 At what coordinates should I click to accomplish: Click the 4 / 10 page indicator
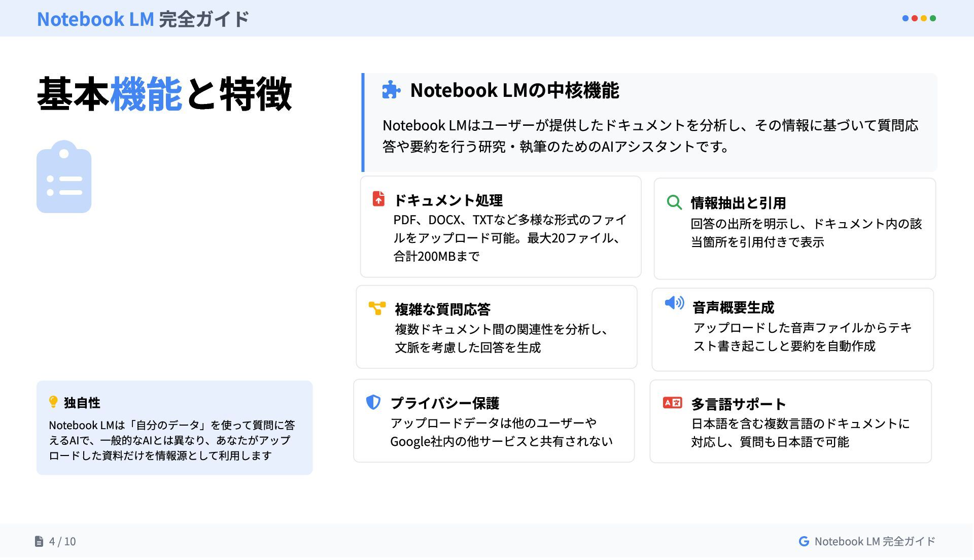click(x=62, y=542)
